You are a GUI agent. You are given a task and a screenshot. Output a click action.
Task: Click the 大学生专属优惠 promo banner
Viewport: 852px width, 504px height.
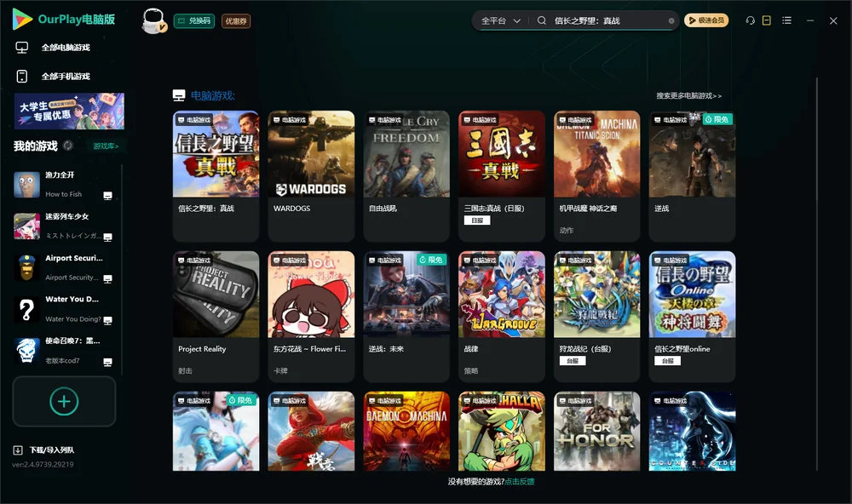click(70, 112)
